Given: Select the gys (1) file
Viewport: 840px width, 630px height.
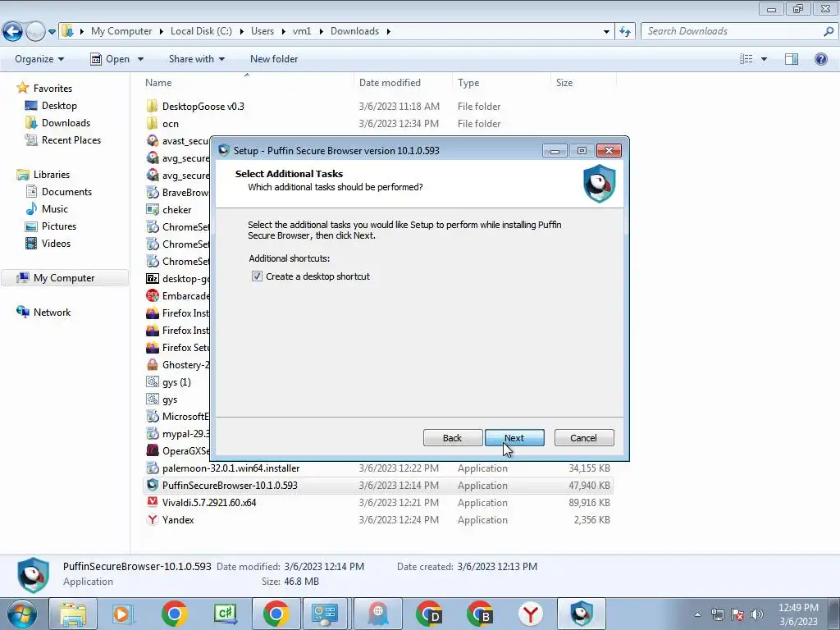Looking at the screenshot, I should pyautogui.click(x=176, y=382).
